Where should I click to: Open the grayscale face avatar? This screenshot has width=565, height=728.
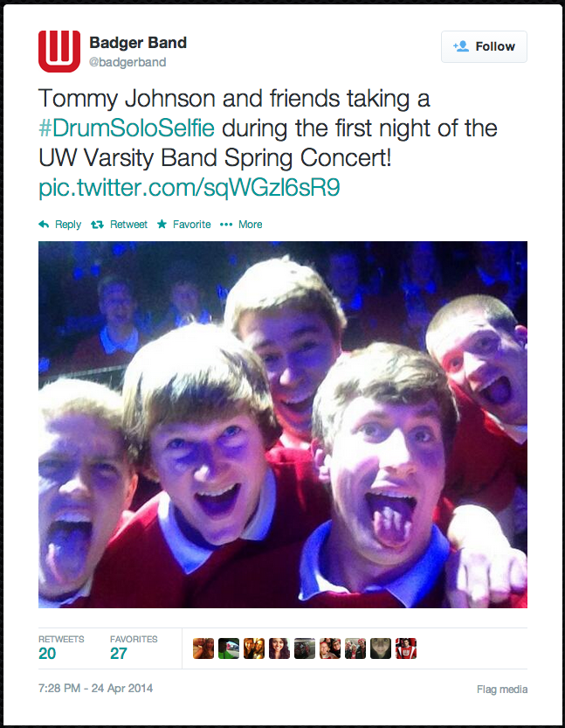pos(381,648)
